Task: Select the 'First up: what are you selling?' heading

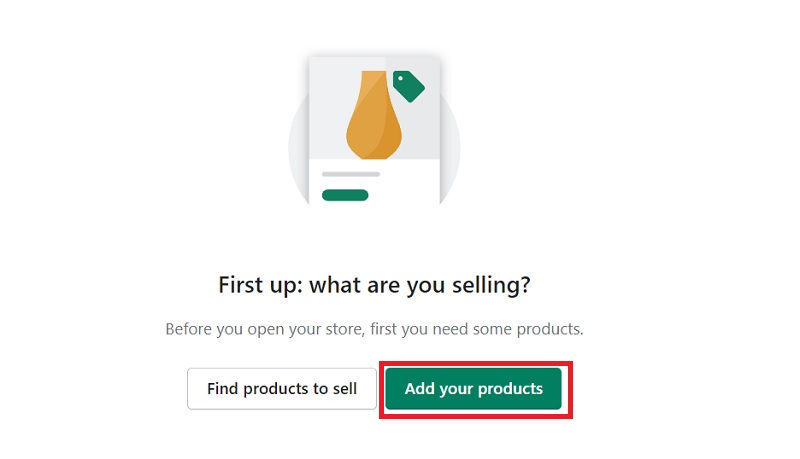Action: click(x=374, y=285)
